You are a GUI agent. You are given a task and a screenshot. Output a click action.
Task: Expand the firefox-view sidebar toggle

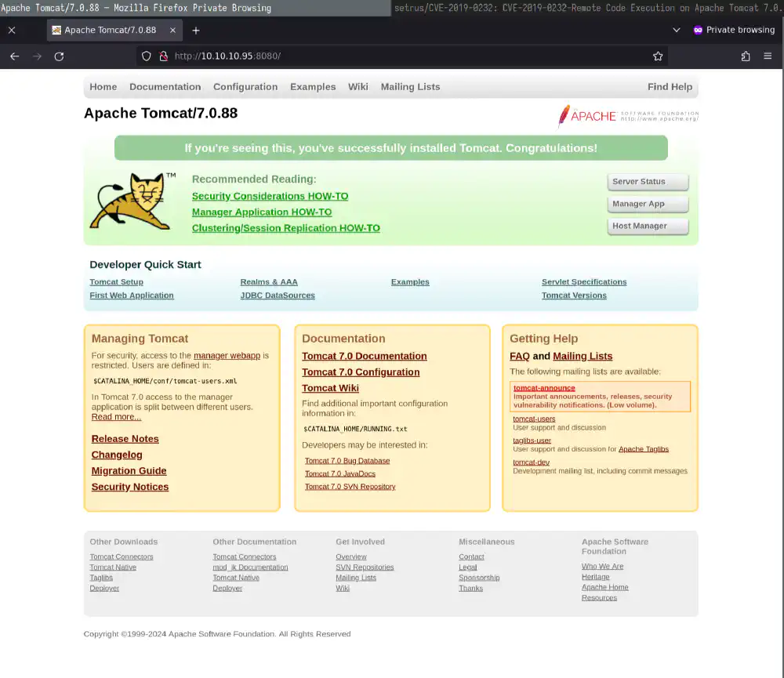(x=10, y=30)
